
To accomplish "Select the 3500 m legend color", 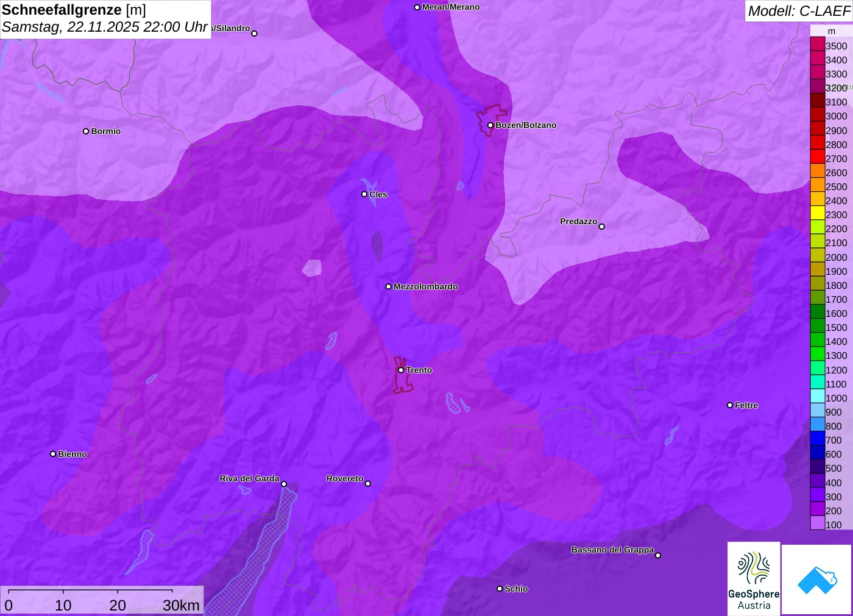I will pos(817,44).
